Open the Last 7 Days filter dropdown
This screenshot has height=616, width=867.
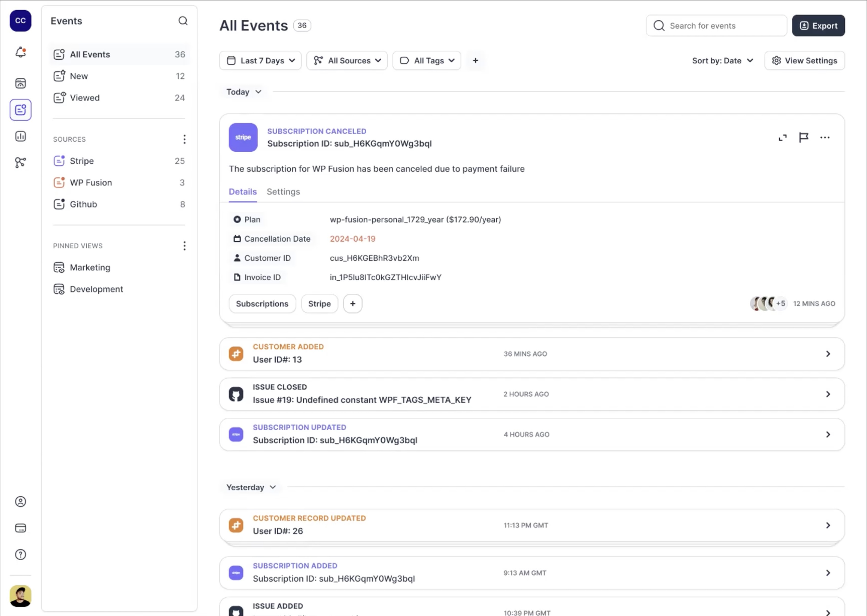(x=260, y=60)
